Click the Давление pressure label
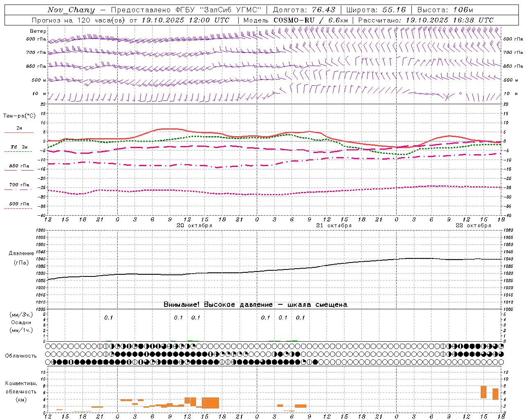The height and width of the screenshot is (420, 525). click(21, 253)
